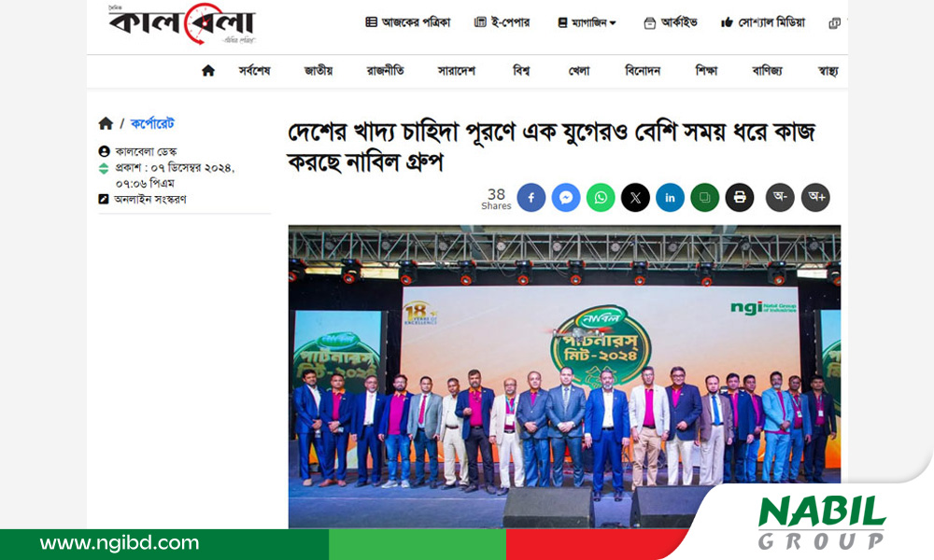Select খেলা menu item

tap(579, 71)
